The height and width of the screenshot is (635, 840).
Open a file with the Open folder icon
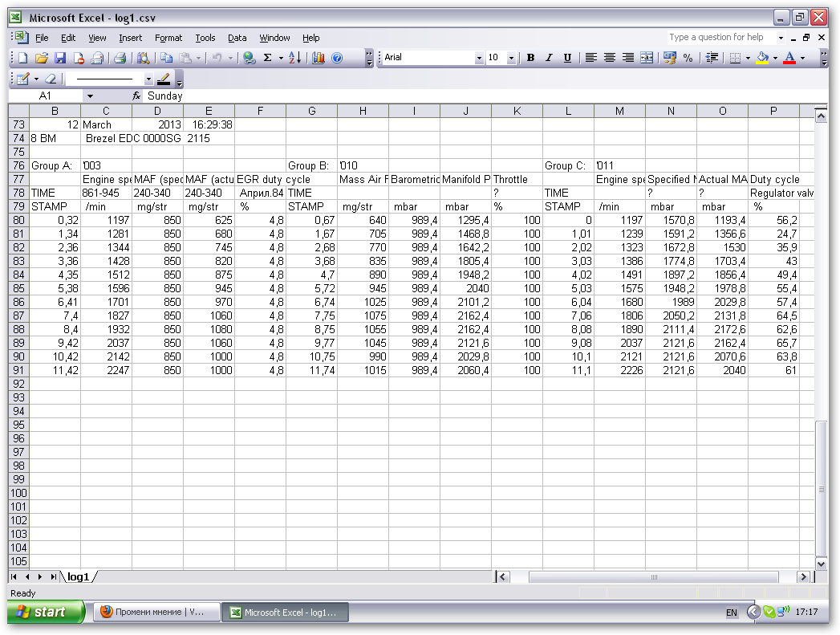42,58
